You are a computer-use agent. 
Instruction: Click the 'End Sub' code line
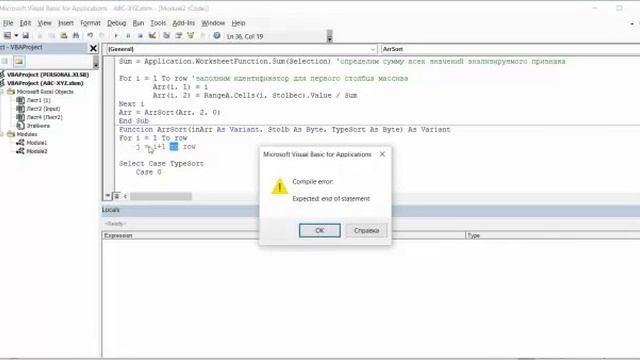pos(134,121)
